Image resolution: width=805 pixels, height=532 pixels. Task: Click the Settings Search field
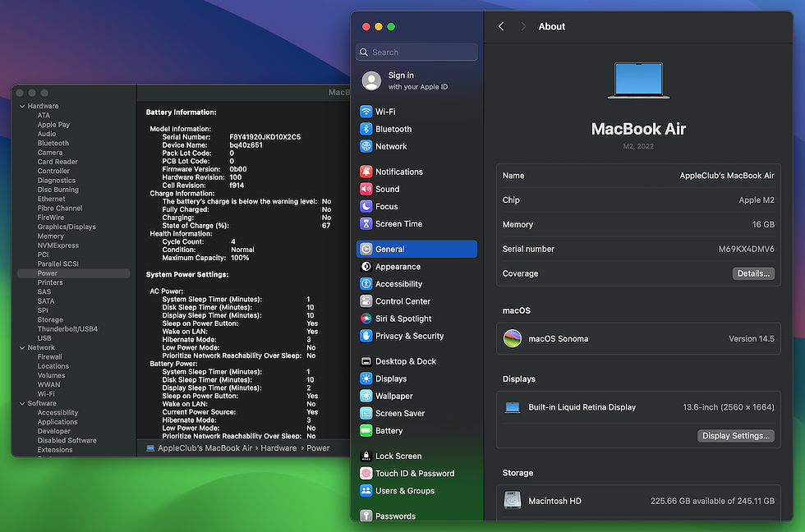(x=416, y=52)
